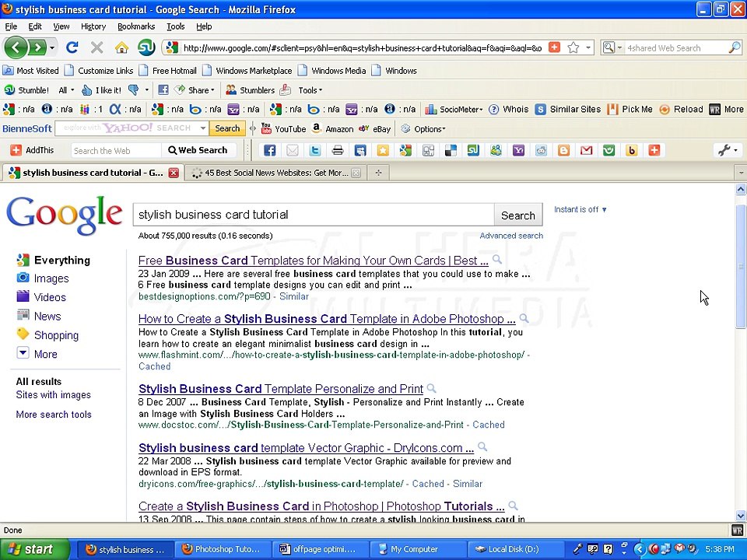
Task: Go to the Home page icon
Action: point(121,47)
